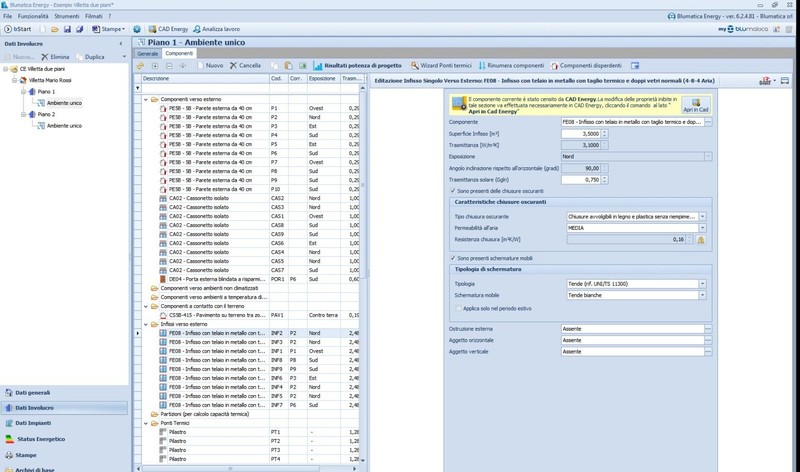
Task: Click Duplica in the Dati Involucro toolbar
Action: pyautogui.click(x=90, y=57)
